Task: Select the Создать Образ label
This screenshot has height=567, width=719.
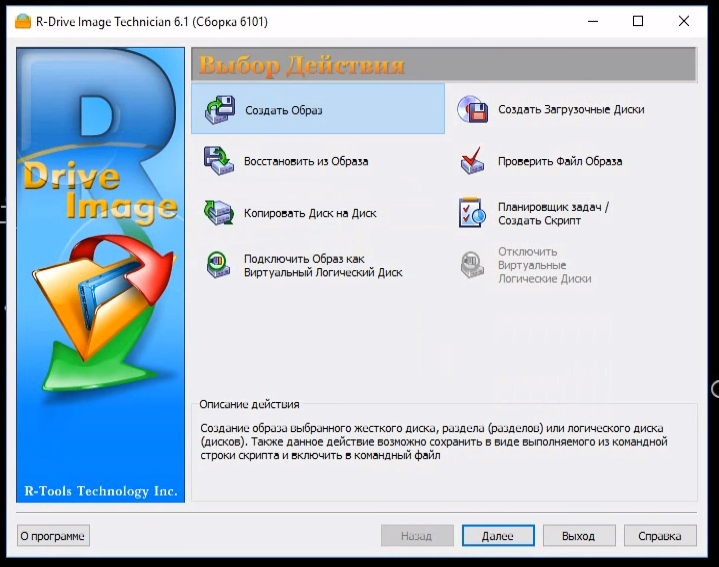Action: point(284,110)
